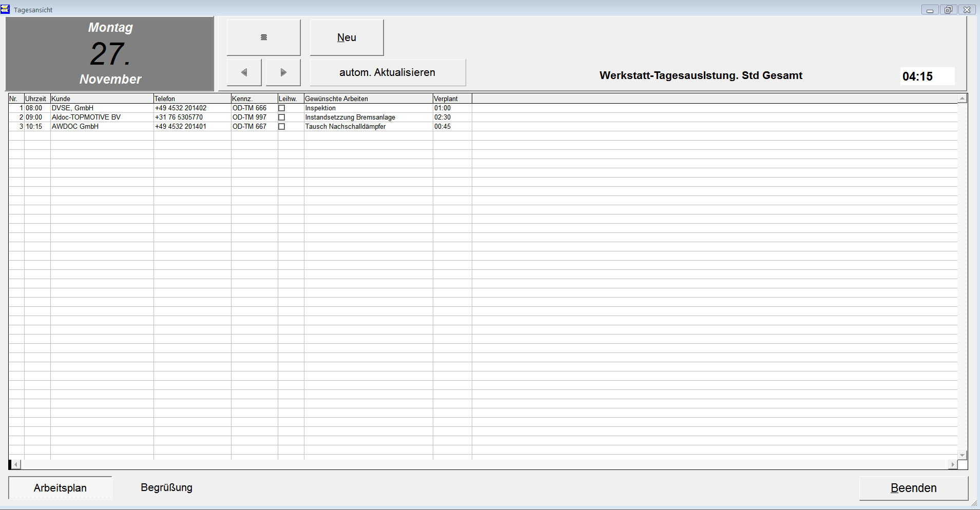The width and height of the screenshot is (980, 510).
Task: Toggle Leihw. checkbox for AWDOC GmbH
Action: click(281, 127)
